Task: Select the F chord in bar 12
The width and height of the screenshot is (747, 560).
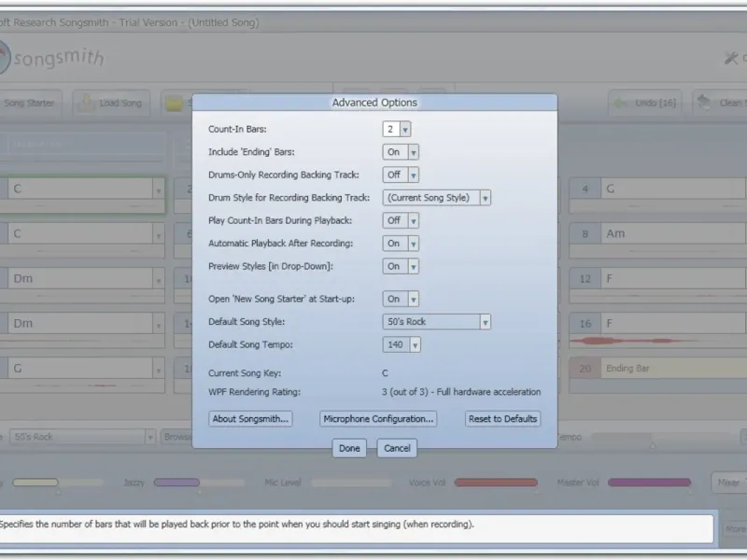Action: point(673,278)
